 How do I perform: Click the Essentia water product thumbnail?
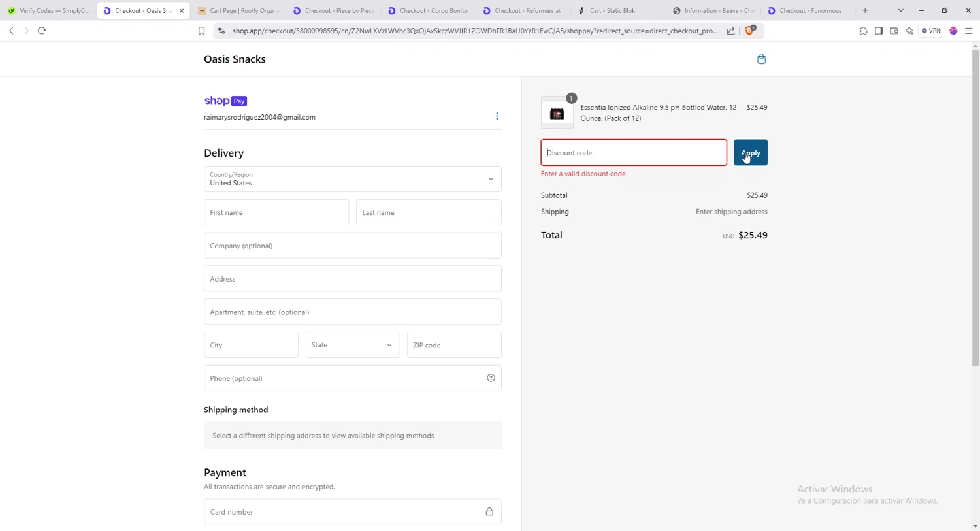pyautogui.click(x=557, y=113)
